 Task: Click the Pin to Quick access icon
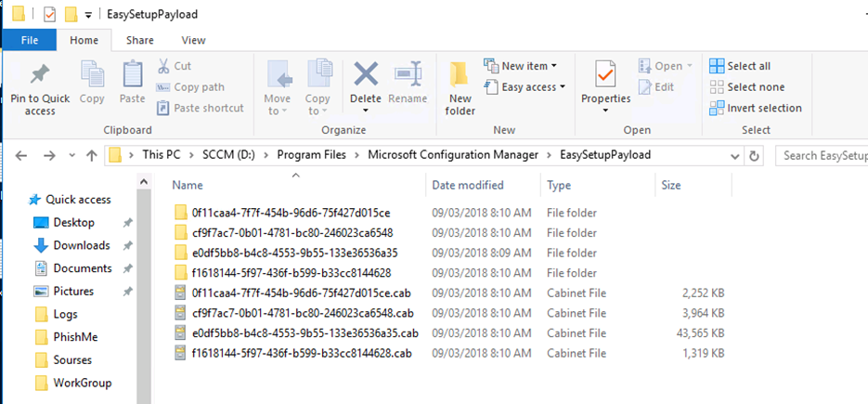pos(40,75)
